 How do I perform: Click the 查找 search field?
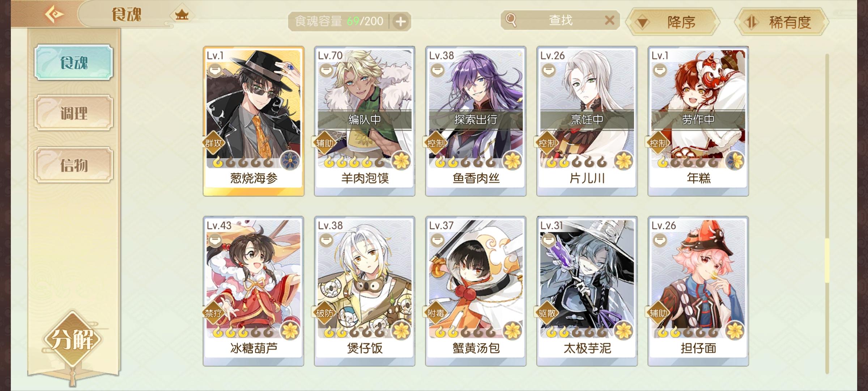click(x=560, y=20)
